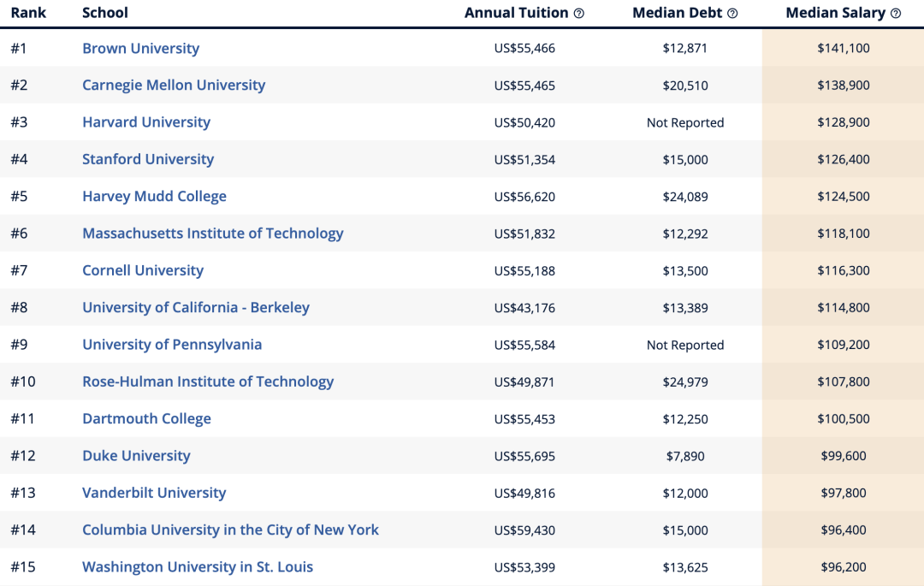
Task: Open the Cornell University link
Action: [x=143, y=271]
